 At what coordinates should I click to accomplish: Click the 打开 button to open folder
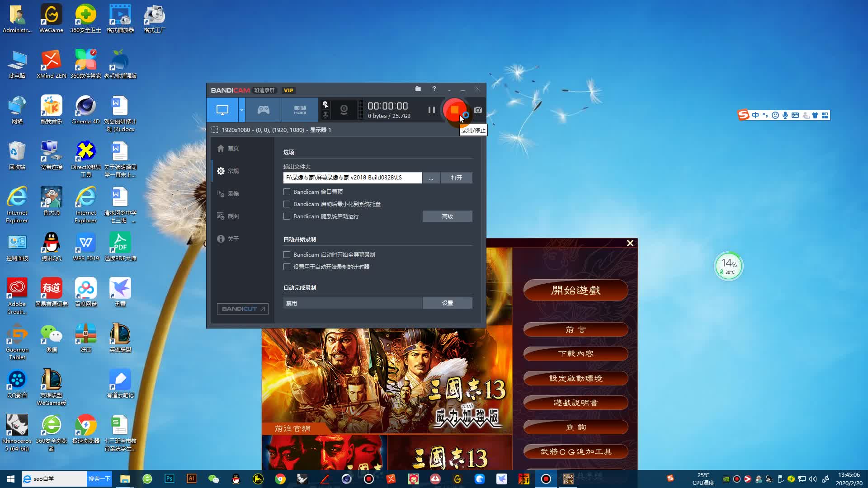(457, 178)
